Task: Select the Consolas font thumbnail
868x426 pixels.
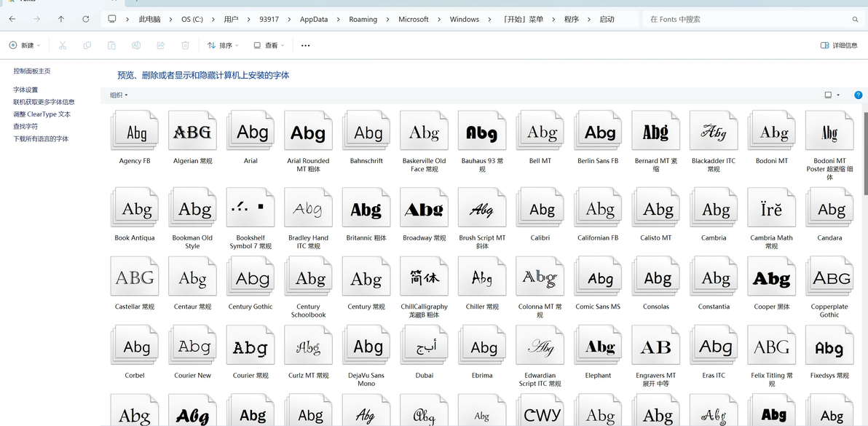Action: [x=656, y=276]
